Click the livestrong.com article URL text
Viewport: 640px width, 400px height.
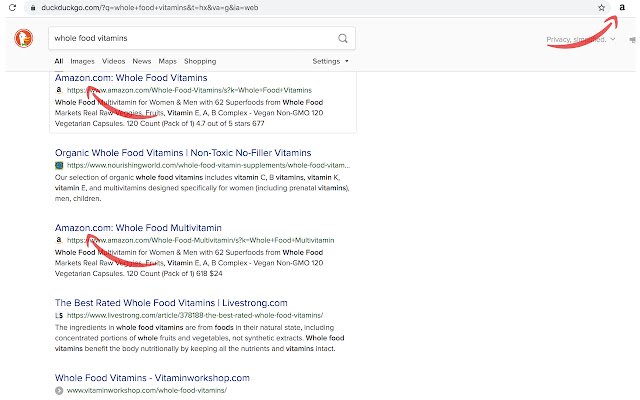point(195,315)
